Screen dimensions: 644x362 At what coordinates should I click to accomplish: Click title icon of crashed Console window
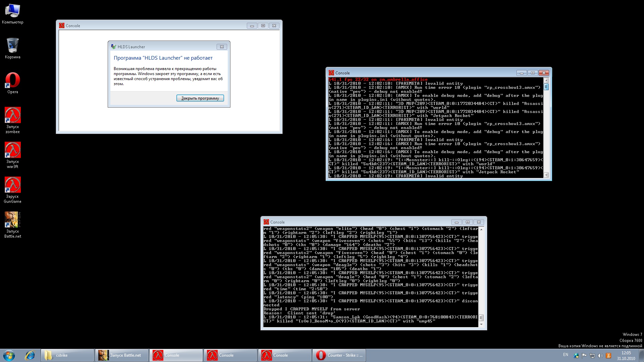click(x=62, y=26)
